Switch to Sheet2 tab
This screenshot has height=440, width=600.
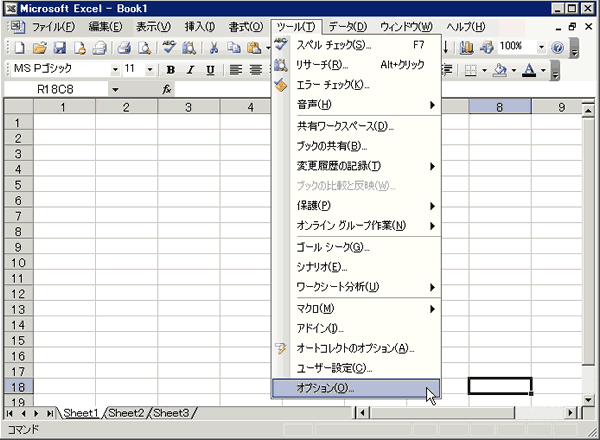point(126,413)
